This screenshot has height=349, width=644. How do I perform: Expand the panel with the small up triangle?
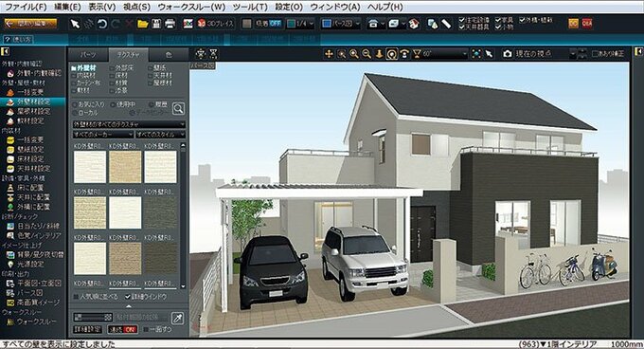pyautogui.click(x=129, y=306)
